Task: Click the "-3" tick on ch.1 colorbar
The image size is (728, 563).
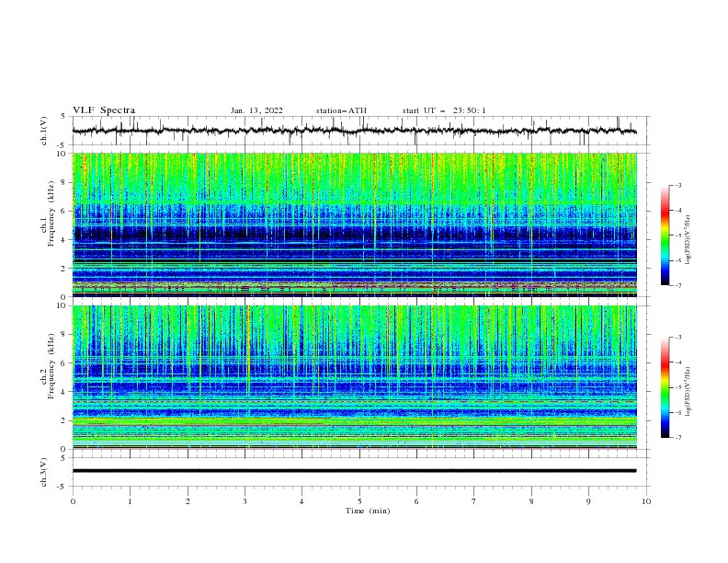Action: [677, 185]
